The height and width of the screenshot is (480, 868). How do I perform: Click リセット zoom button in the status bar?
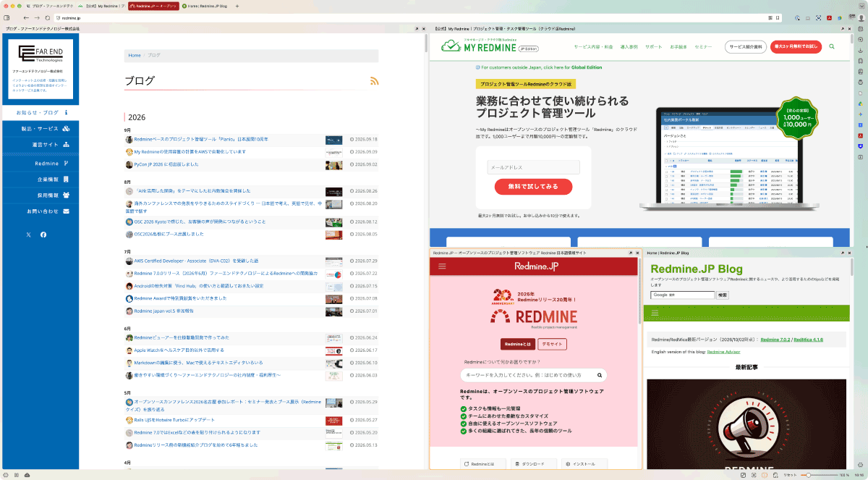[x=791, y=475]
